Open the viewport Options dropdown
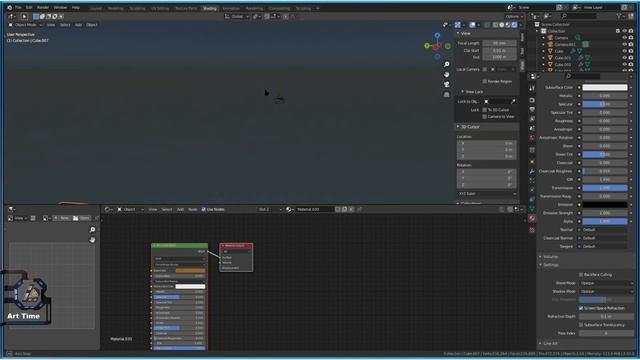The height and width of the screenshot is (360, 640). tap(513, 16)
